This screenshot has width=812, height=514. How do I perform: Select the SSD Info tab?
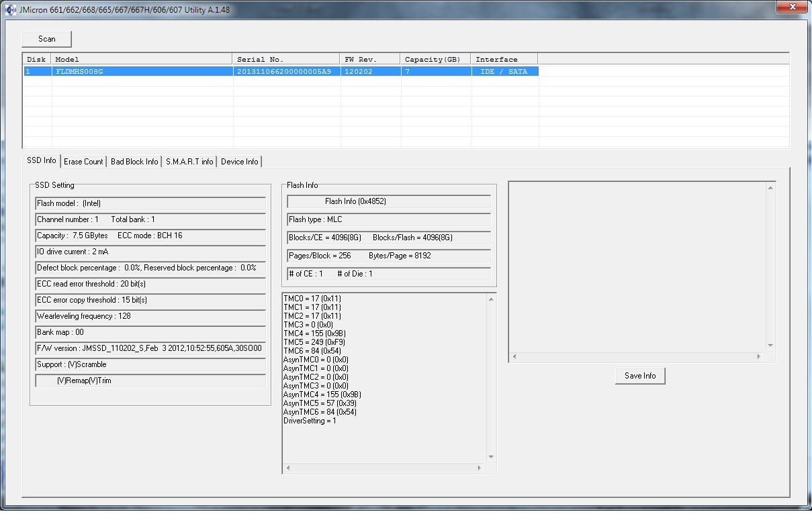pos(41,160)
